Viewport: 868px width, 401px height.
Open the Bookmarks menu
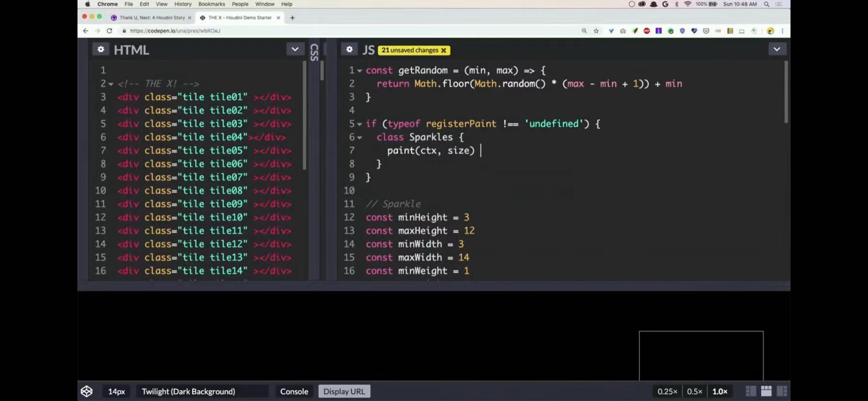[212, 4]
